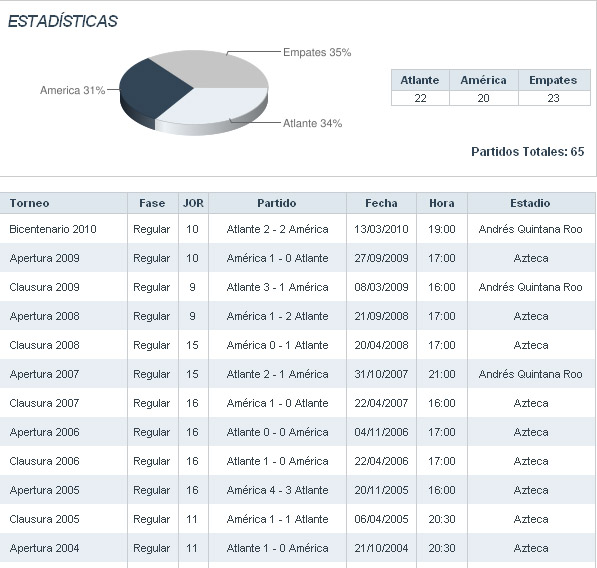Click the Estadio column header
The image size is (597, 568).
tap(530, 203)
